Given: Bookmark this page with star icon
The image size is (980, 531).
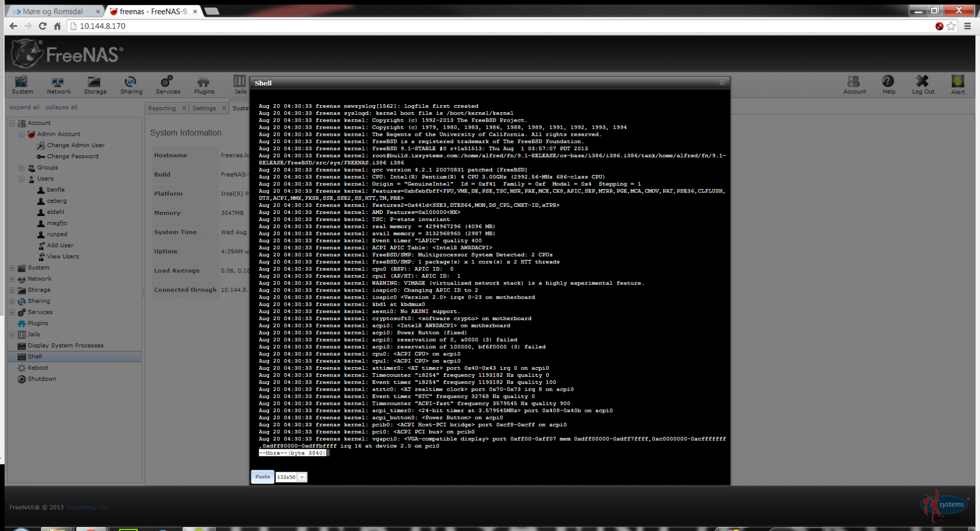Looking at the screenshot, I should point(951,26).
